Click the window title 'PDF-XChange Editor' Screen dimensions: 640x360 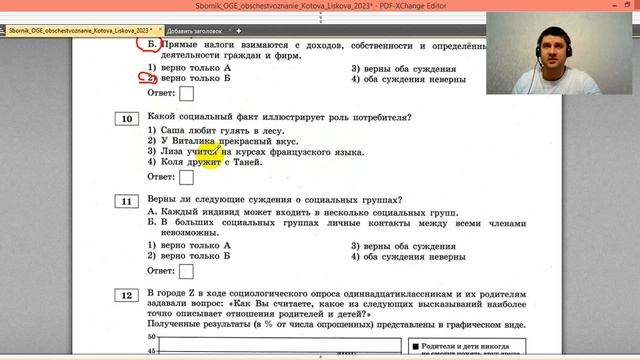pyautogui.click(x=413, y=6)
